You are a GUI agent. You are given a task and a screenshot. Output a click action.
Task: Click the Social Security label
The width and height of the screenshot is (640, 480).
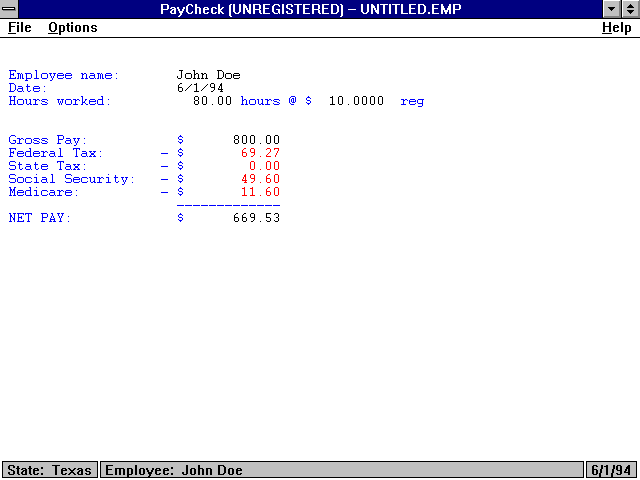[x=71, y=179]
